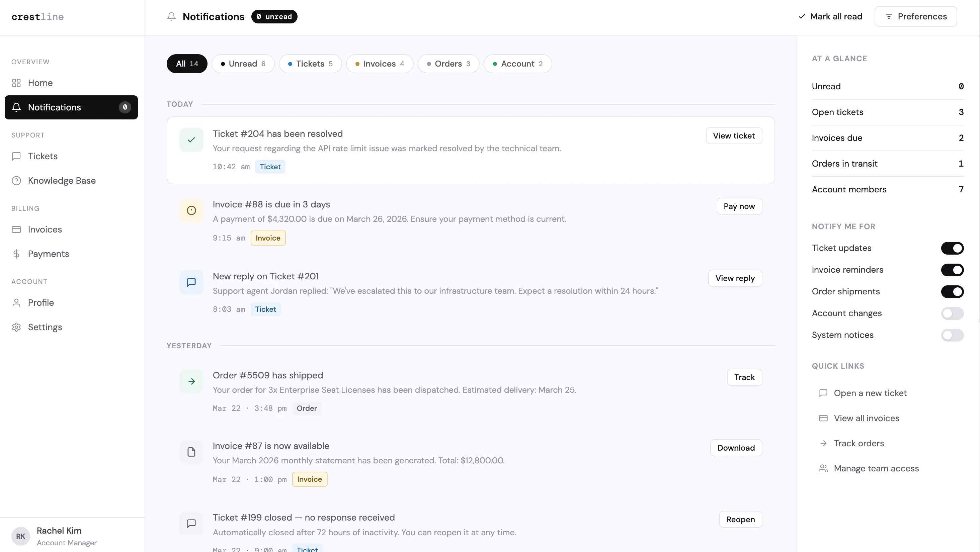Viewport: 980px width, 552px height.
Task: Click the View ticket button
Action: coord(734,136)
